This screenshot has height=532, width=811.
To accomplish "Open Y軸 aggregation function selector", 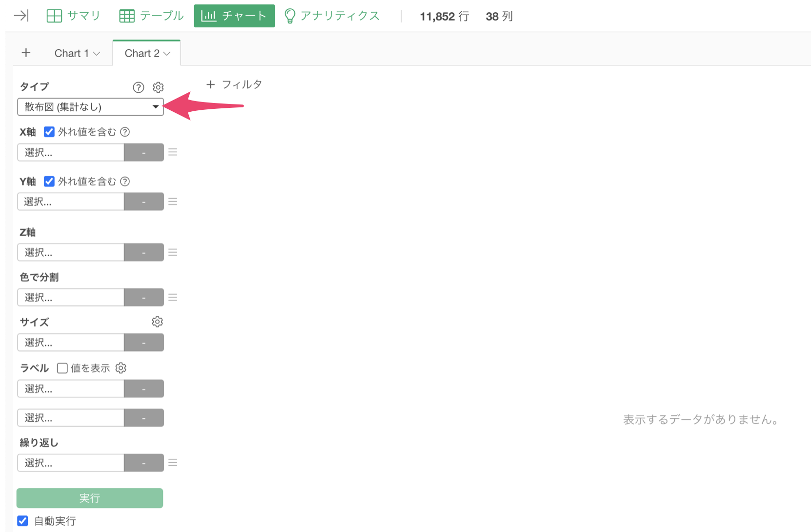I will (143, 202).
